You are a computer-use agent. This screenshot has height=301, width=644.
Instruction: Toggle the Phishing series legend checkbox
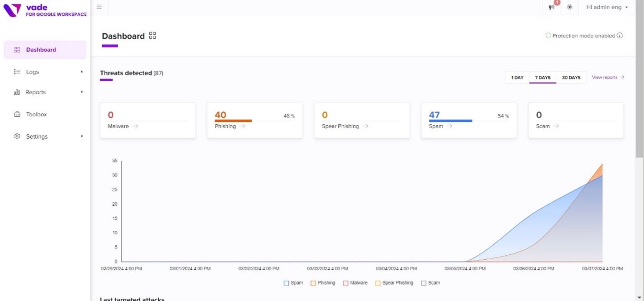point(313,283)
